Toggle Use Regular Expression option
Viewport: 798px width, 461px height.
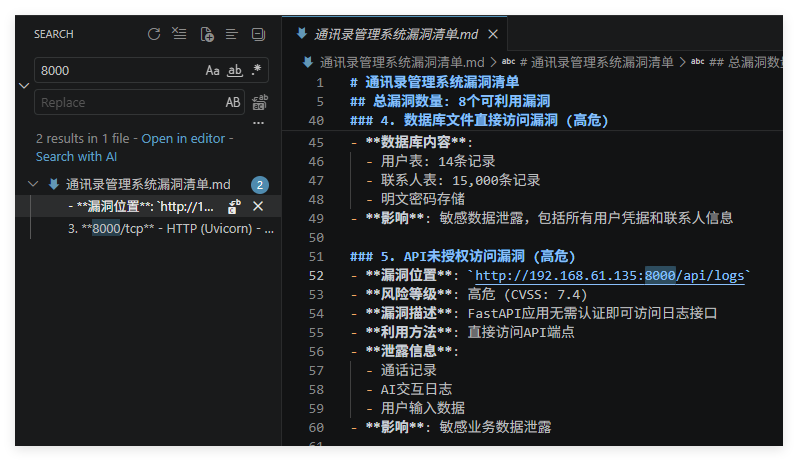click(x=256, y=70)
